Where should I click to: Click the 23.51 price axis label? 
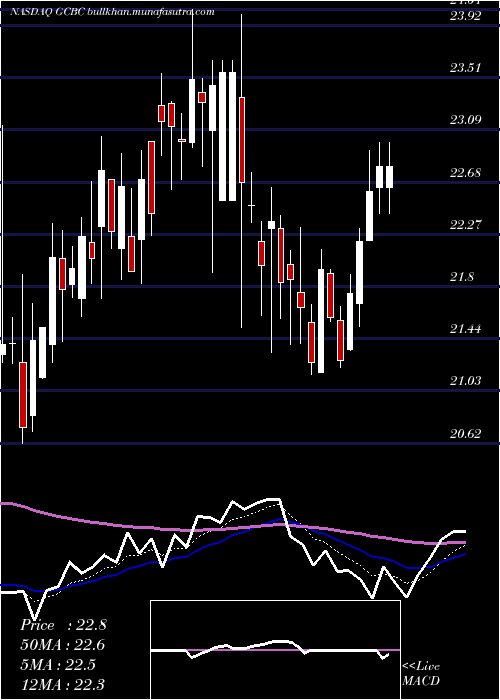point(466,68)
